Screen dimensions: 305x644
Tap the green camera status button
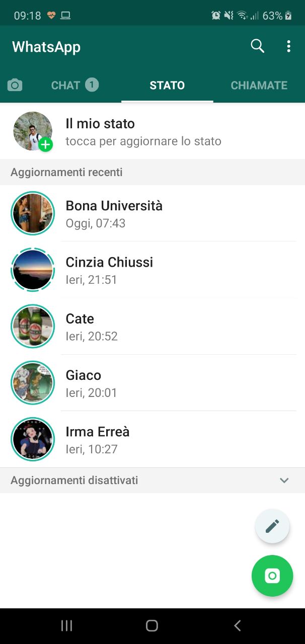tap(272, 576)
